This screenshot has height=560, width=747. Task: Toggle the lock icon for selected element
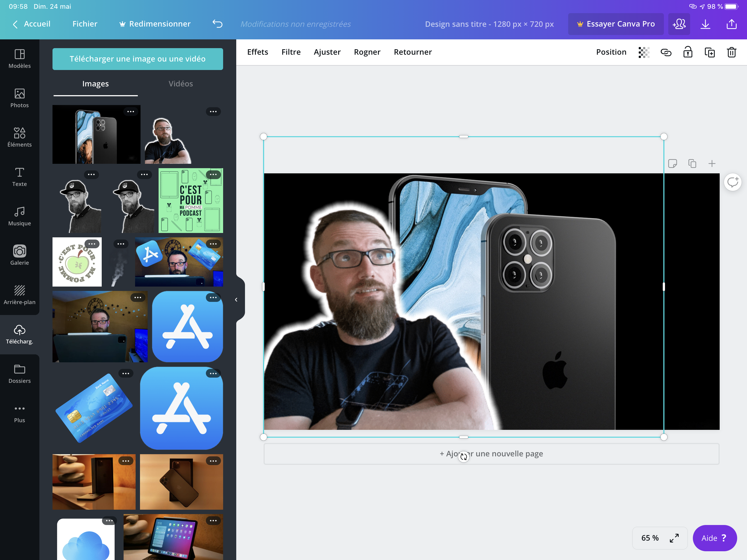point(688,52)
